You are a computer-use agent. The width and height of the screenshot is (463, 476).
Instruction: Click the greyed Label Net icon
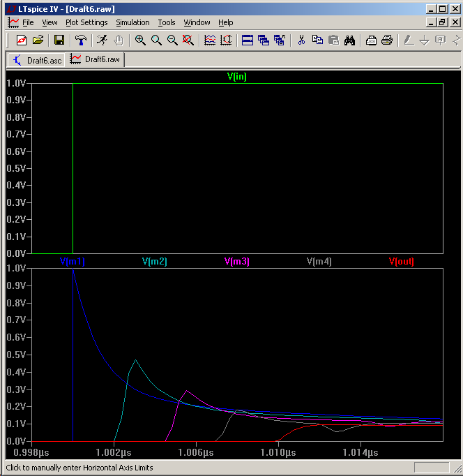coord(441,40)
